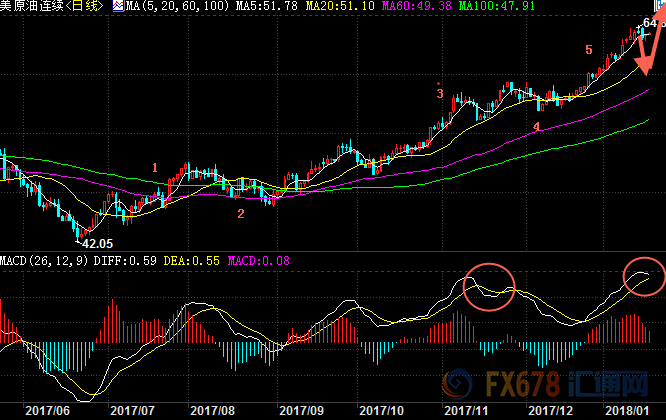
Task: Click the red circle on MACD near 2018/01
Action: pos(643,276)
